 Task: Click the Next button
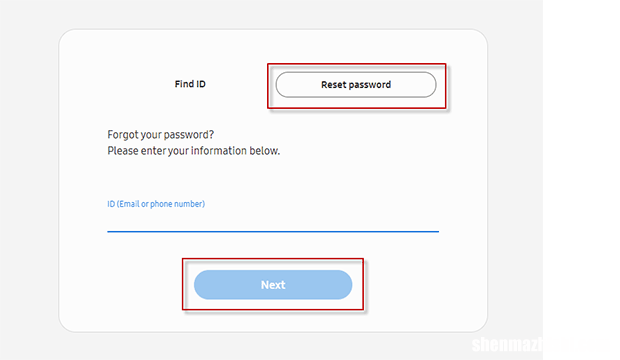click(x=273, y=285)
